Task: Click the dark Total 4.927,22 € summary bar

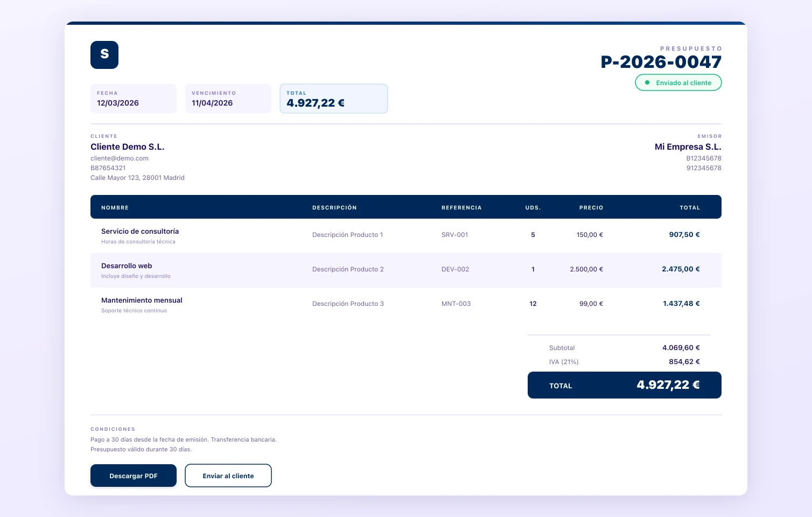Action: point(625,385)
